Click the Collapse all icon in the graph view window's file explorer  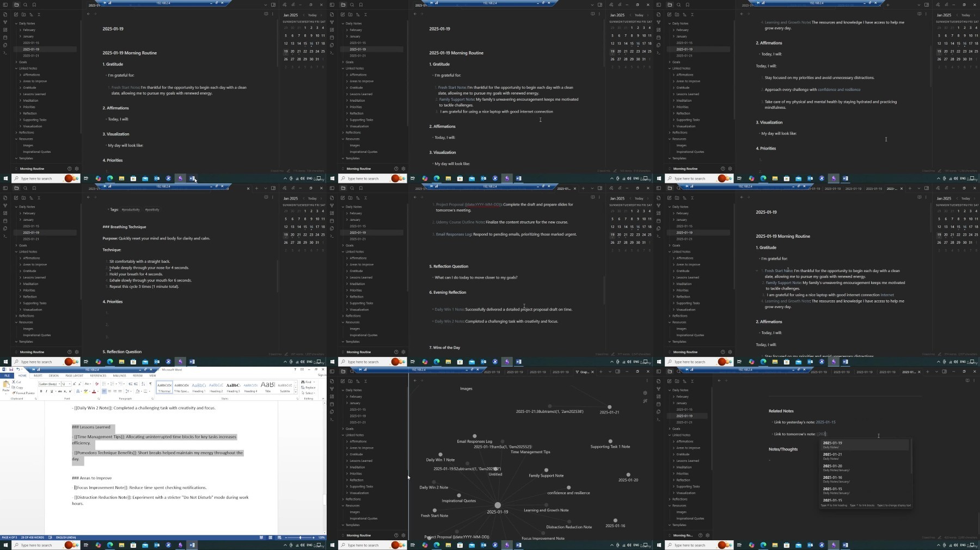pyautogui.click(x=365, y=381)
